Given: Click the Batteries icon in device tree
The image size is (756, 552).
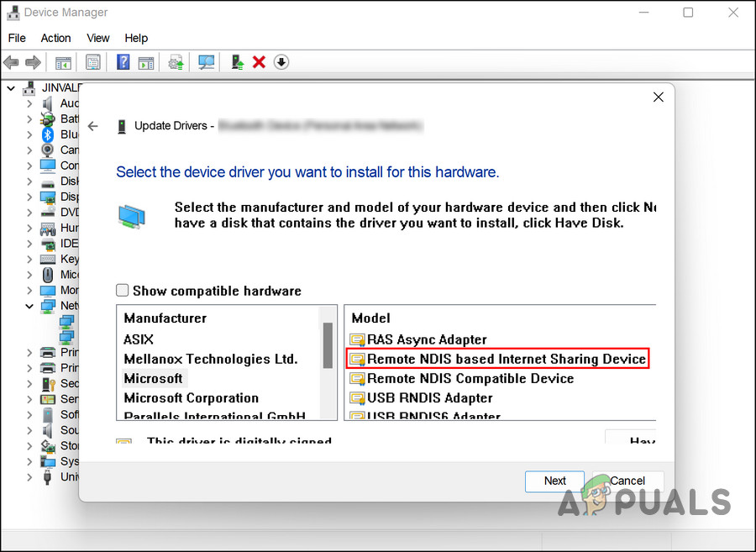Looking at the screenshot, I should (47, 118).
